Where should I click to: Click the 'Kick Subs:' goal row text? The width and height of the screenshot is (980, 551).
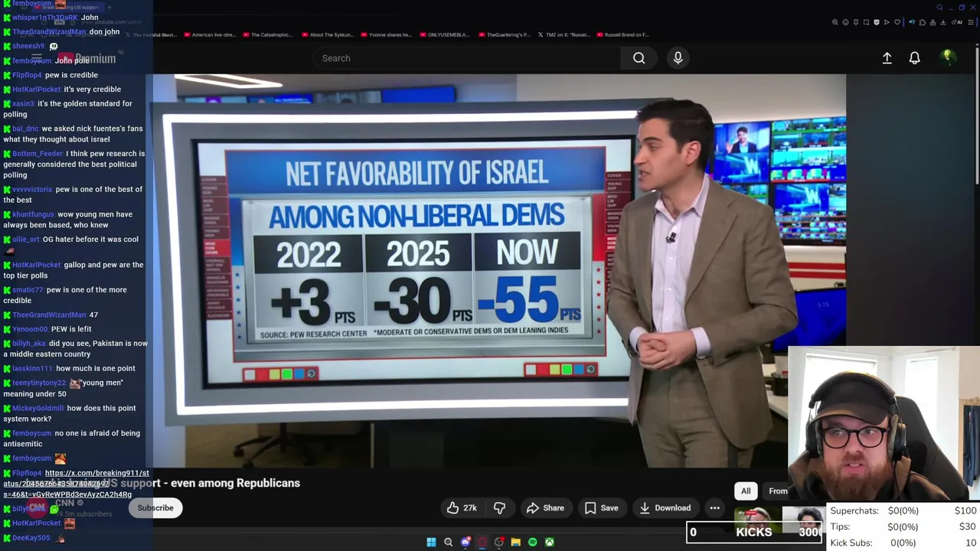click(x=851, y=543)
